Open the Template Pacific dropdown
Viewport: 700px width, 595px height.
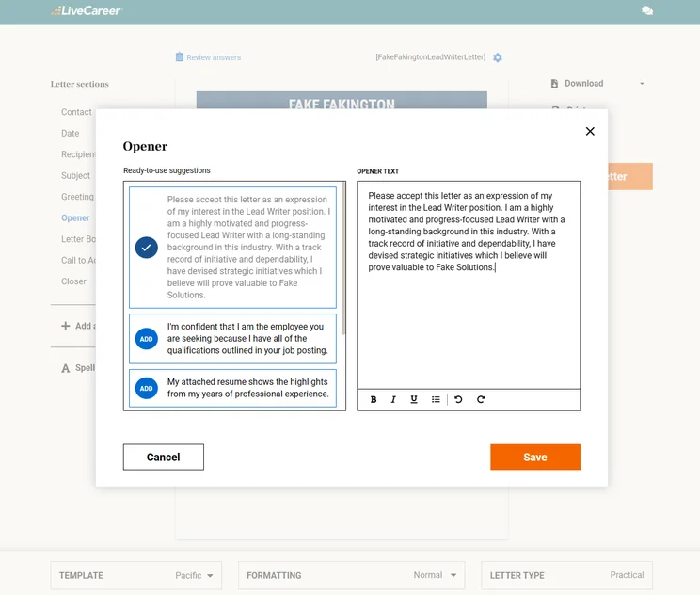coord(136,575)
